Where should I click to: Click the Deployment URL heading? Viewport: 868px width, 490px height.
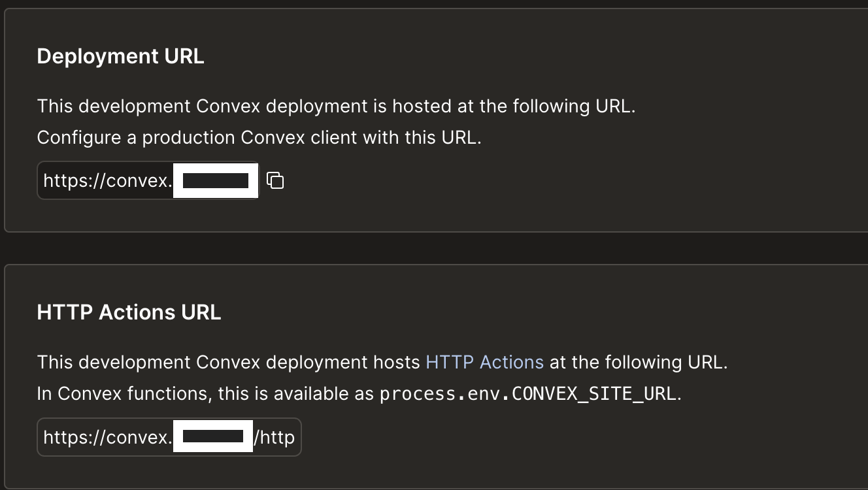[120, 56]
